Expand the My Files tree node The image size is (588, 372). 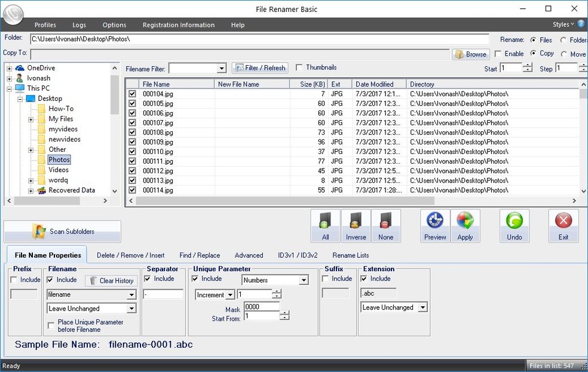tap(31, 119)
